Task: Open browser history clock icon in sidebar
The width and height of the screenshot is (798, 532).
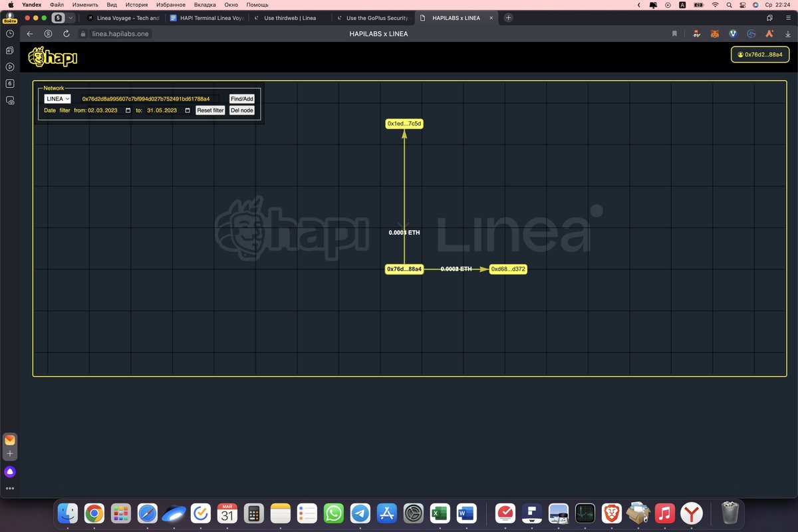Action: pyautogui.click(x=10, y=33)
